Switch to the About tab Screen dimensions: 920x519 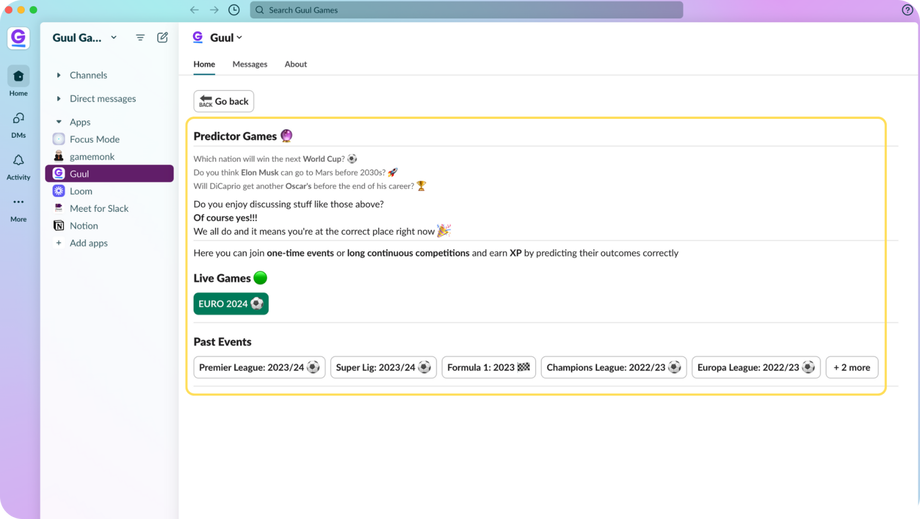coord(296,64)
